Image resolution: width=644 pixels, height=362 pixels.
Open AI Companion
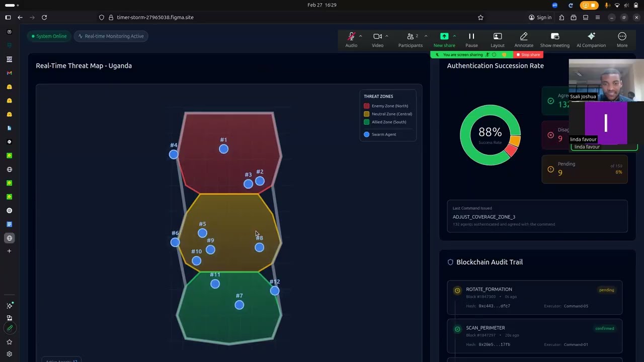[x=591, y=40]
